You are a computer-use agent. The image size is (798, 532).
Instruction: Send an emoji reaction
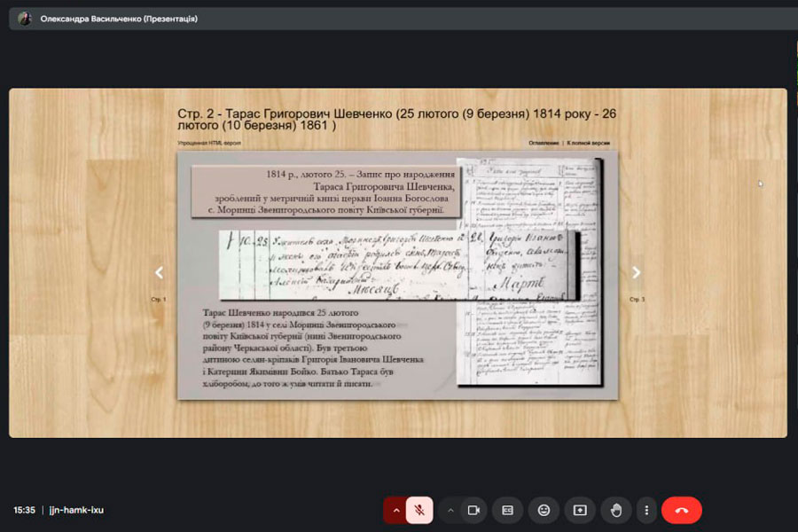pyautogui.click(x=544, y=510)
